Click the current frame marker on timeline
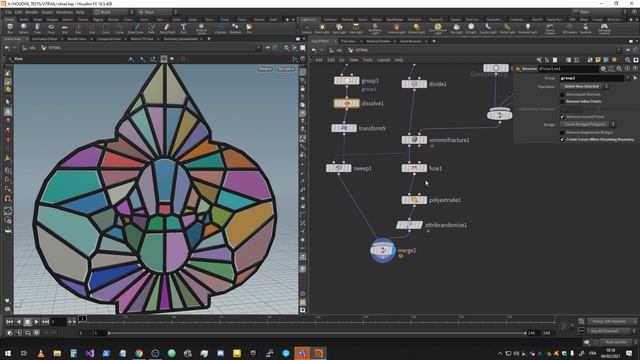The width and height of the screenshot is (640, 360). pyautogui.click(x=82, y=318)
